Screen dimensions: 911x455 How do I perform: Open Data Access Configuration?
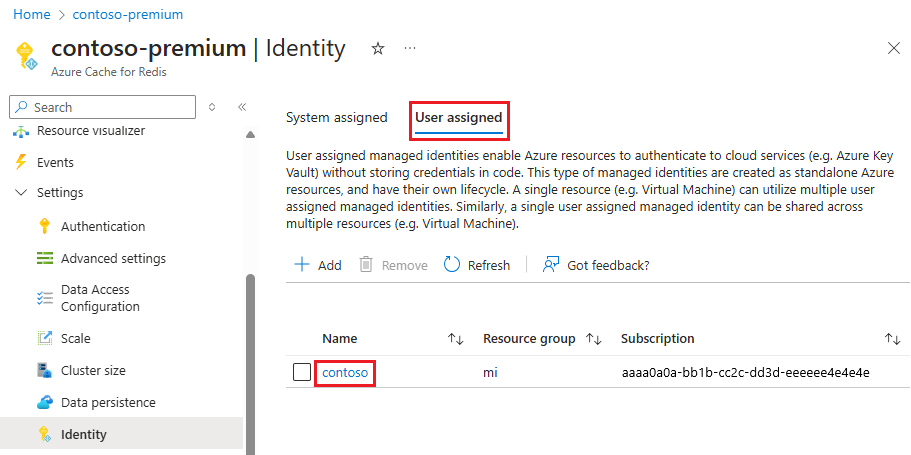[x=100, y=298]
